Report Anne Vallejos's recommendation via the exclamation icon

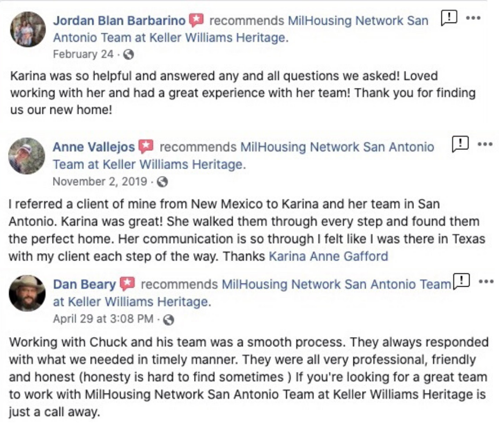[460, 144]
